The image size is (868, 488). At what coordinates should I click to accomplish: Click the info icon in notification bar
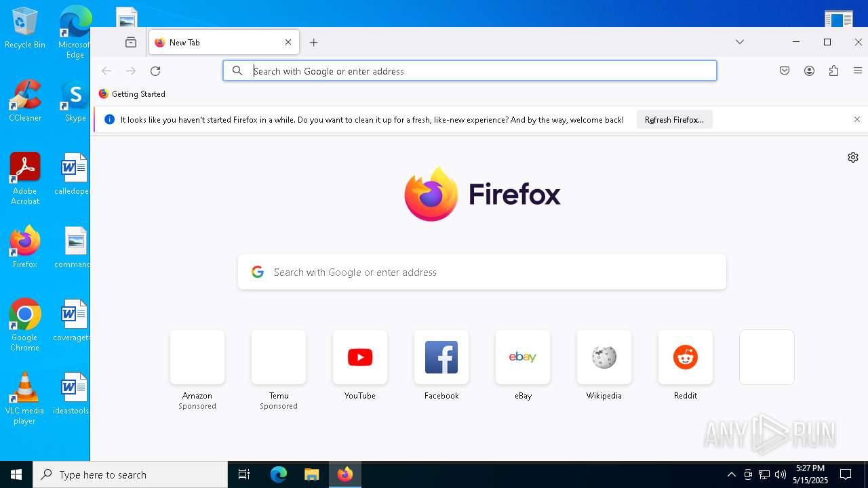(x=109, y=119)
